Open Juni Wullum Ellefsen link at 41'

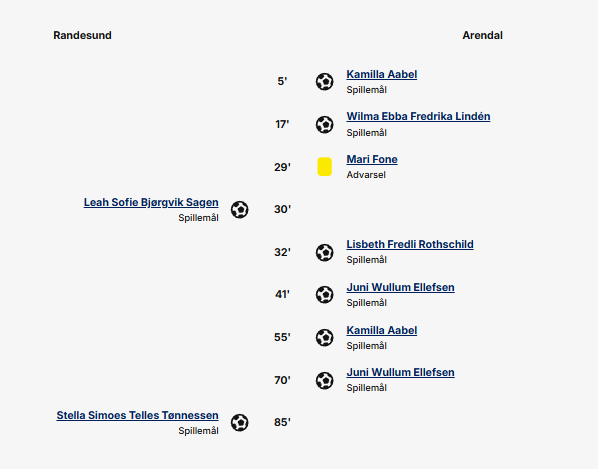400,288
